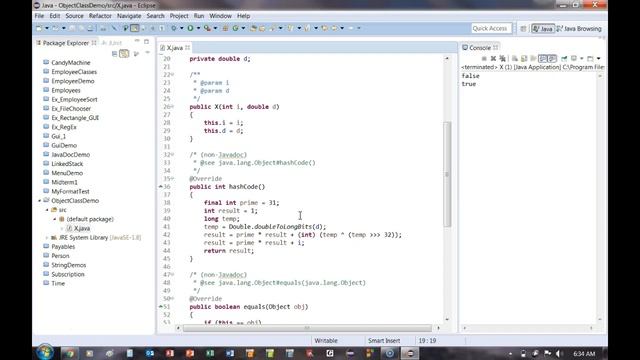Click the New Java Class green C icon

click(x=236, y=28)
